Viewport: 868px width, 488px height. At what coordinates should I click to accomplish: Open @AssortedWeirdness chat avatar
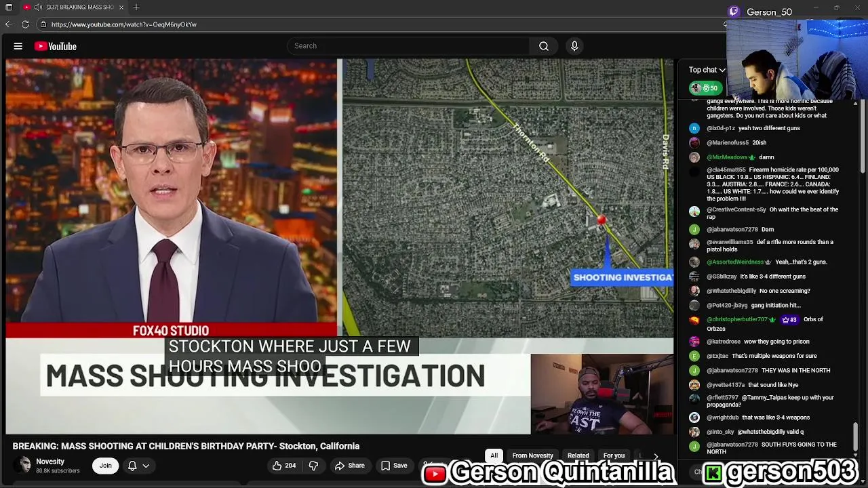694,262
